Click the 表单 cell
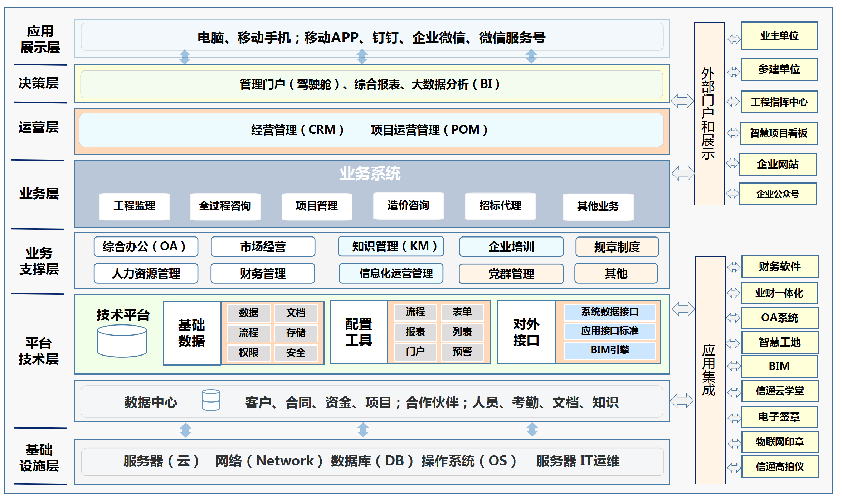Viewport: 842px width, 504px height. (462, 312)
